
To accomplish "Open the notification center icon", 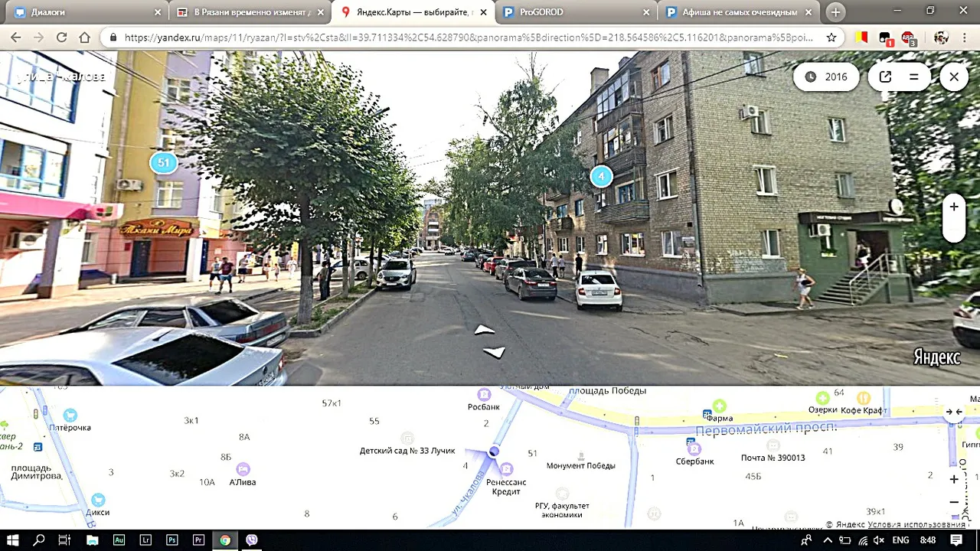I will tap(956, 540).
